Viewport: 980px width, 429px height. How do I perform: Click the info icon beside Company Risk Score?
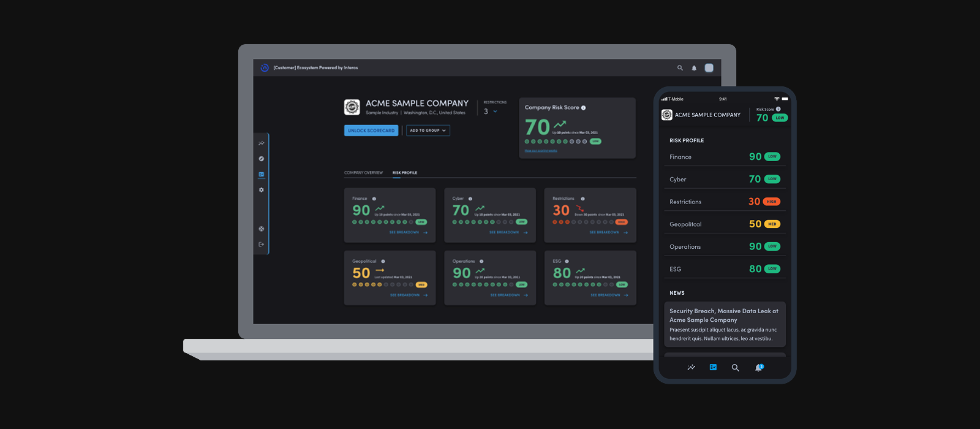coord(583,108)
